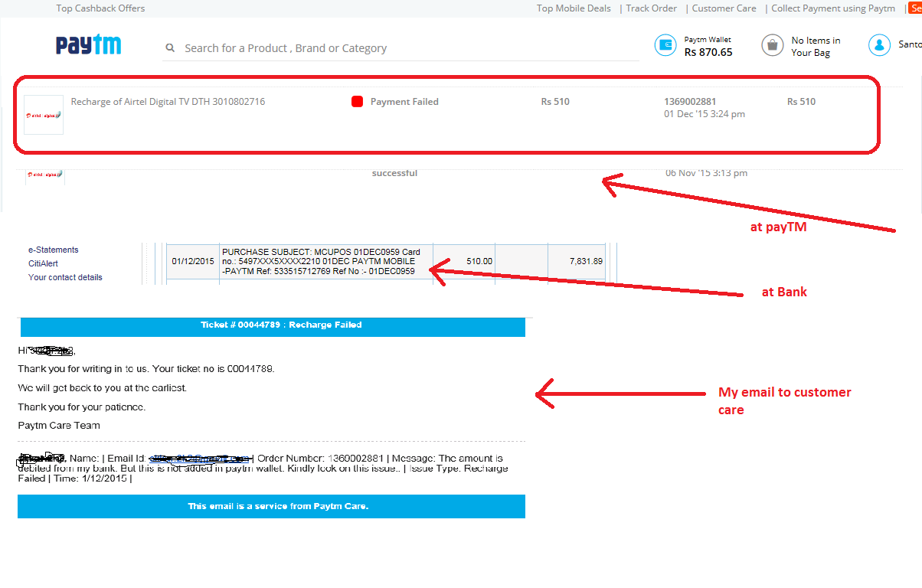Screen dimensions: 922x588
Task: Open Top Mobile Deals
Action: point(574,8)
